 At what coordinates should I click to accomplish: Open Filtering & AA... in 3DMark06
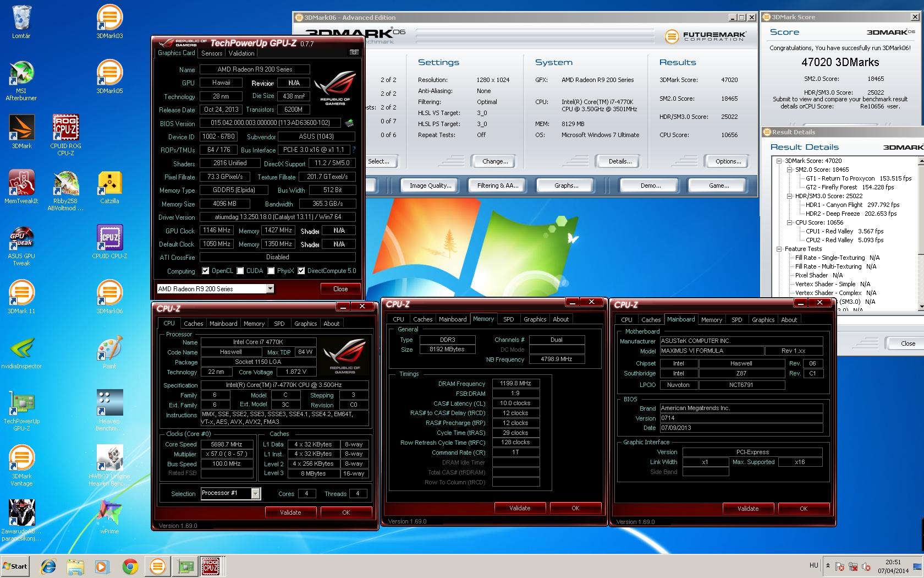[x=498, y=186]
